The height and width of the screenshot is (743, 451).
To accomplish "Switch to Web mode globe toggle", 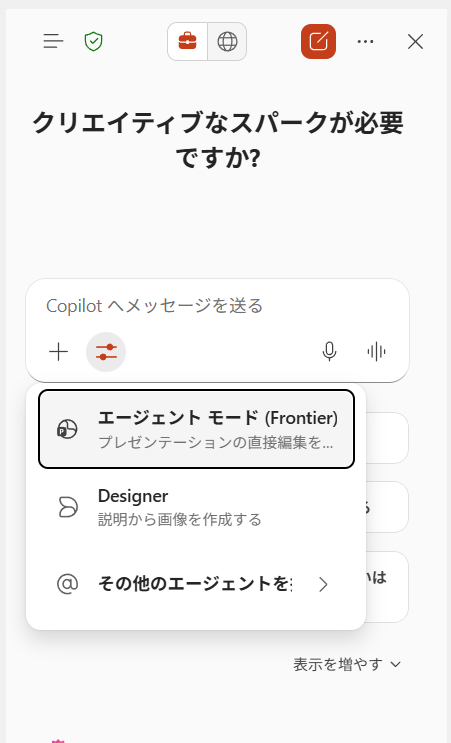I will coord(227,42).
